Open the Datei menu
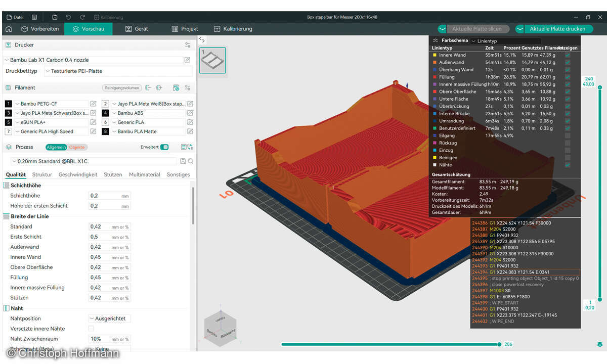The image size is (607, 364). pos(15,17)
